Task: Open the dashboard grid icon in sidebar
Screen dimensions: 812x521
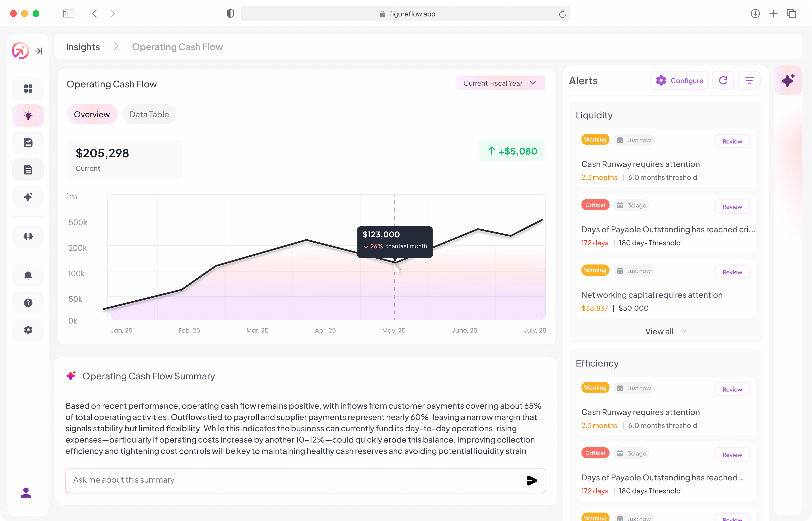Action: (28, 88)
